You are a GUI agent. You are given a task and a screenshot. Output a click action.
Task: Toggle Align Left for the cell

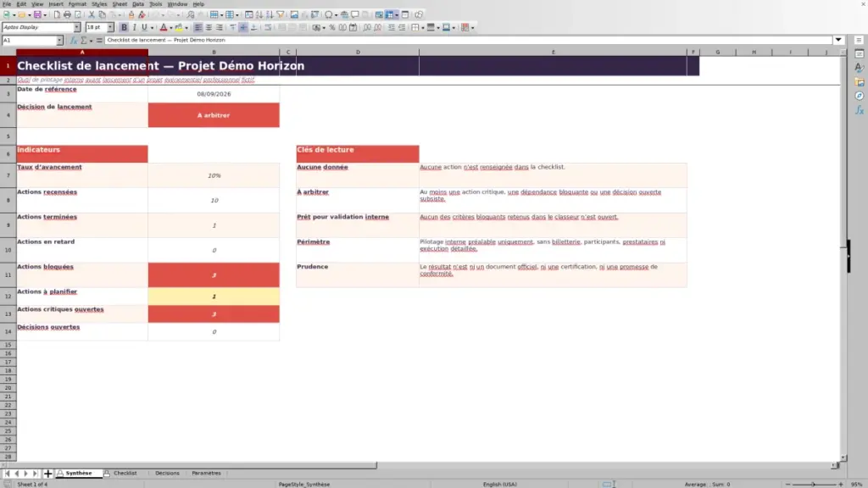[198, 28]
